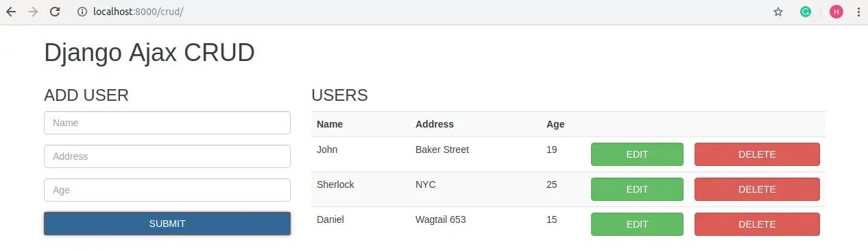The width and height of the screenshot is (868, 251).
Task: Submit the add user form
Action: click(167, 224)
